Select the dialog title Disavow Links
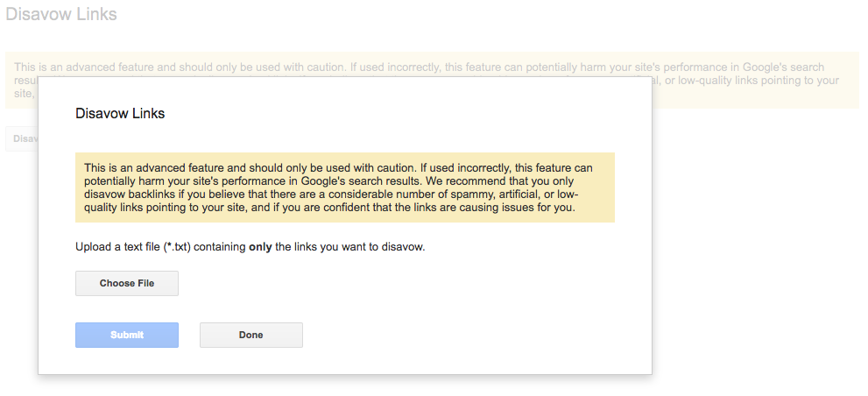The width and height of the screenshot is (868, 396). pos(120,114)
